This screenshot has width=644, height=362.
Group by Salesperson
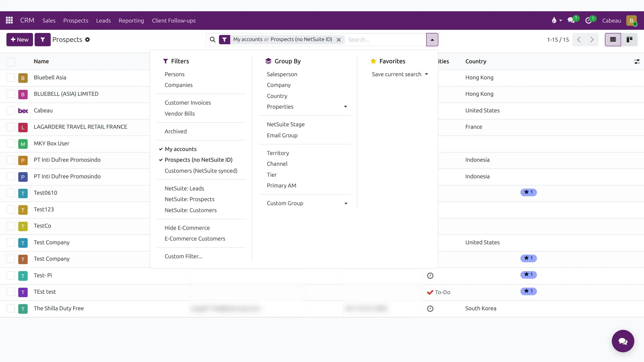(x=282, y=74)
